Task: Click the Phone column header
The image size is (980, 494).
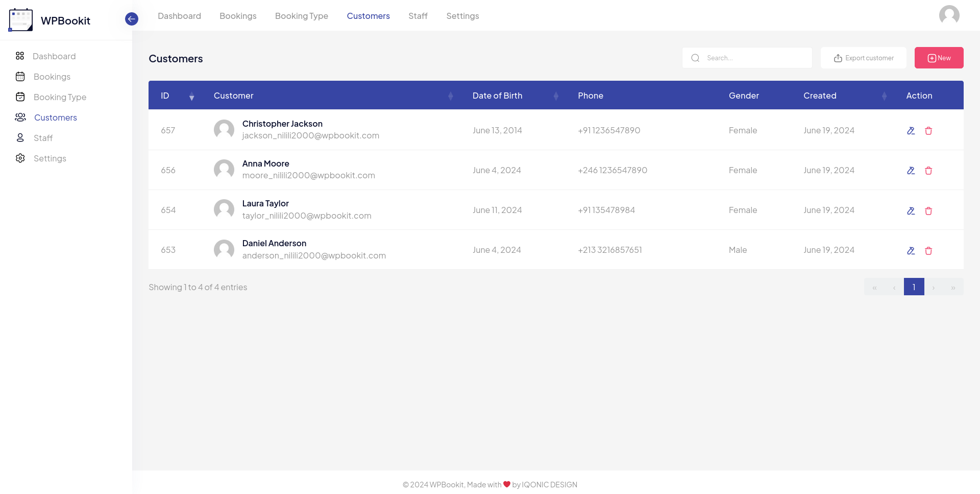Action: [x=591, y=96]
